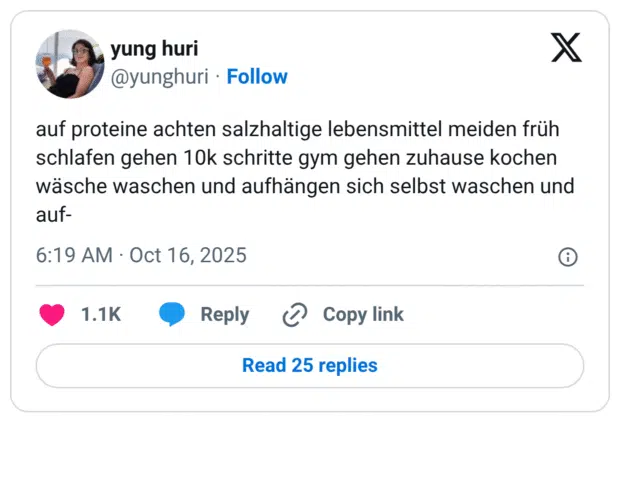
Task: Open yung huri's profile picture
Action: (x=70, y=64)
